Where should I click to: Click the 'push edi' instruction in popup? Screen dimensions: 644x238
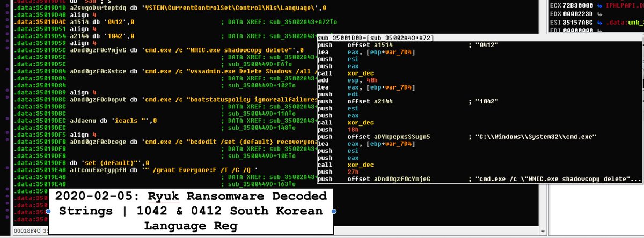click(x=337, y=94)
